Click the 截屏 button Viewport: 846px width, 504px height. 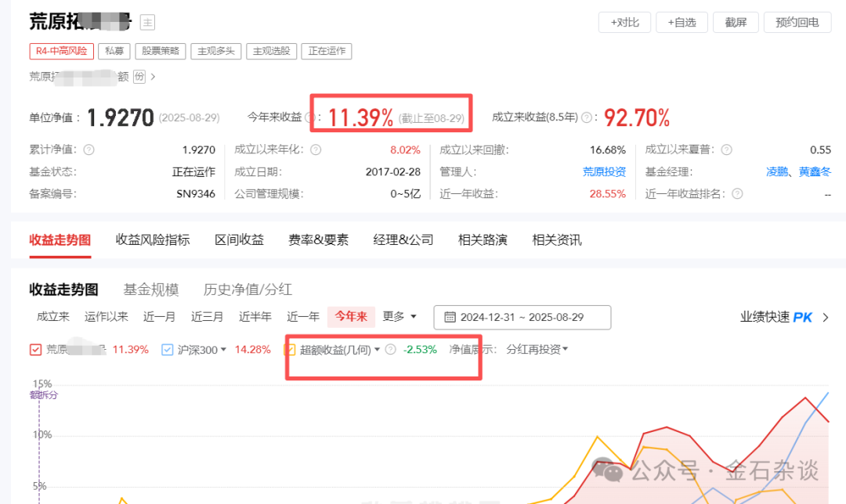click(736, 22)
